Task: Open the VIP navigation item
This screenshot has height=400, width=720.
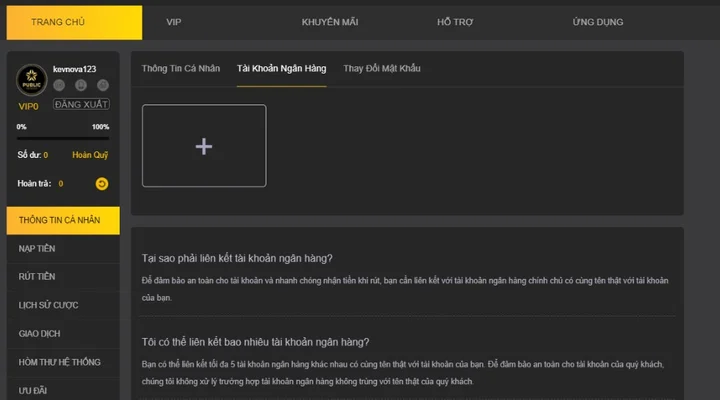Action: pos(174,22)
